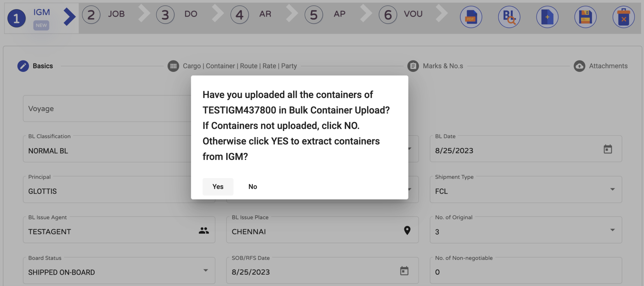Click No in the dialog
Viewport: 644px width, 286px height.
click(x=253, y=186)
